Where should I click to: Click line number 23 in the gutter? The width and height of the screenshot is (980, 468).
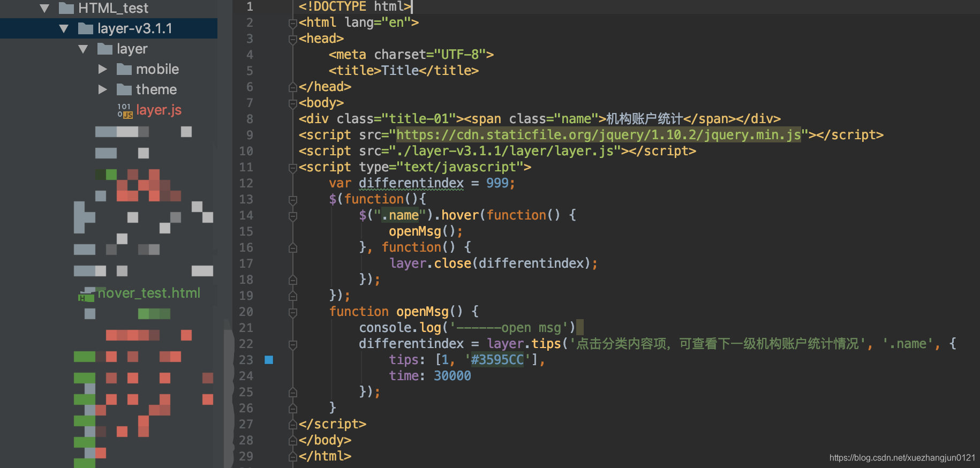click(246, 360)
